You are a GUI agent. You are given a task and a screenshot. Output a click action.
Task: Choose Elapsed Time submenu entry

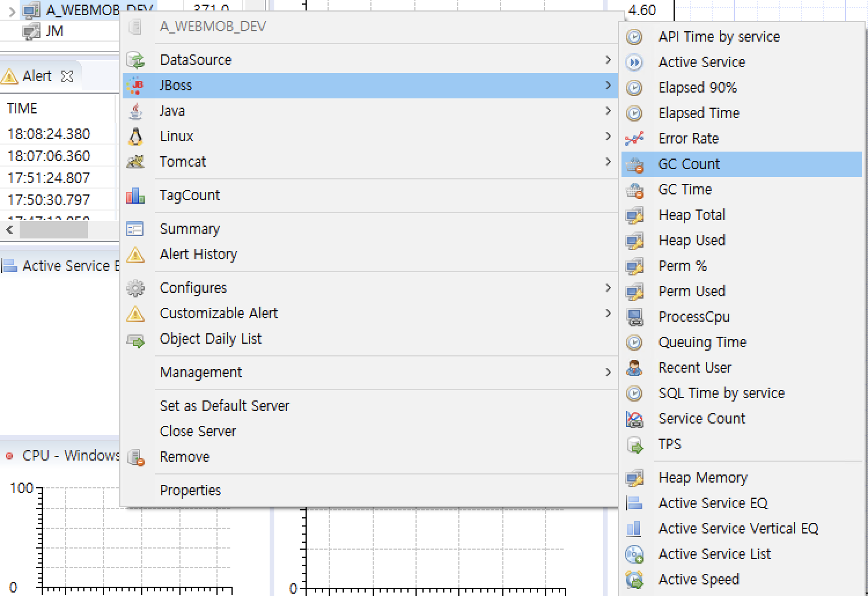point(742,113)
